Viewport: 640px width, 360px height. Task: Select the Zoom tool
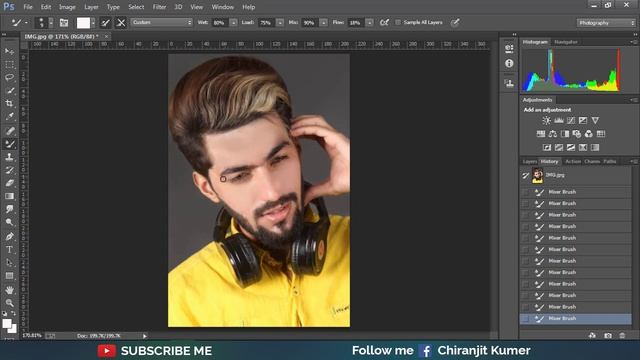pyautogui.click(x=9, y=303)
